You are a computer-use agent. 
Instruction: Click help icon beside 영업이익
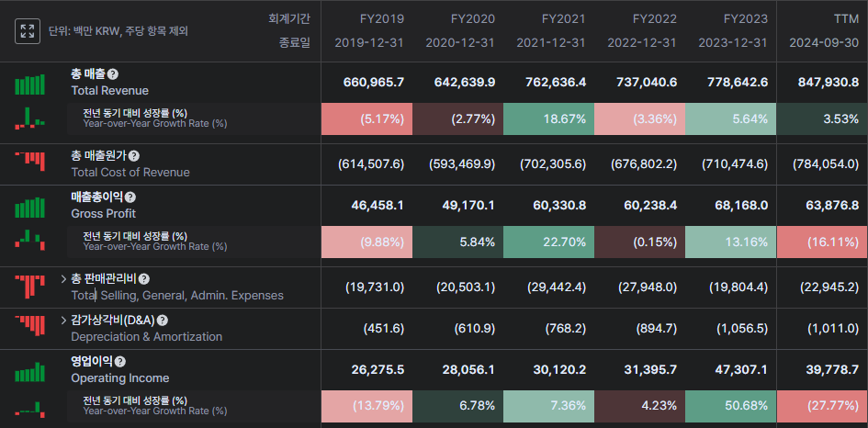[120, 362]
